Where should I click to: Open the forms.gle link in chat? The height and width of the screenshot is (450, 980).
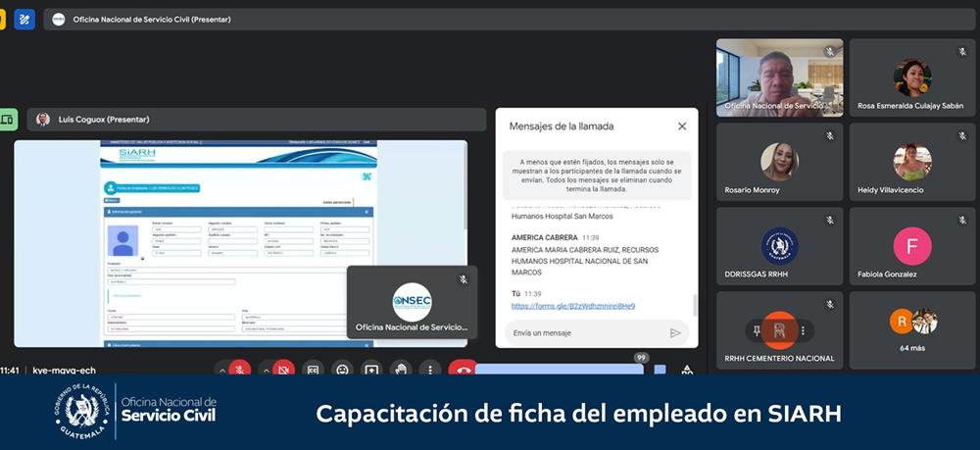(572, 306)
